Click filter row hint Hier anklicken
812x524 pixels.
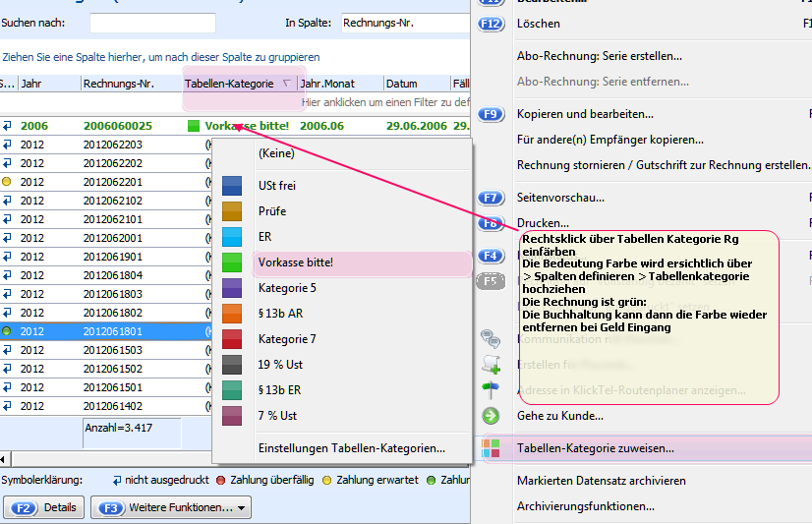pos(385,102)
